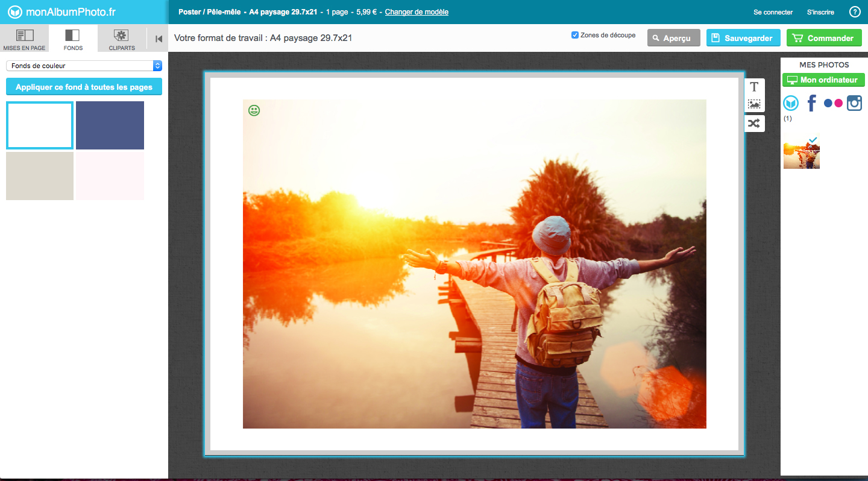This screenshot has height=481, width=868.
Task: Open Facebook photo import
Action: click(x=811, y=103)
